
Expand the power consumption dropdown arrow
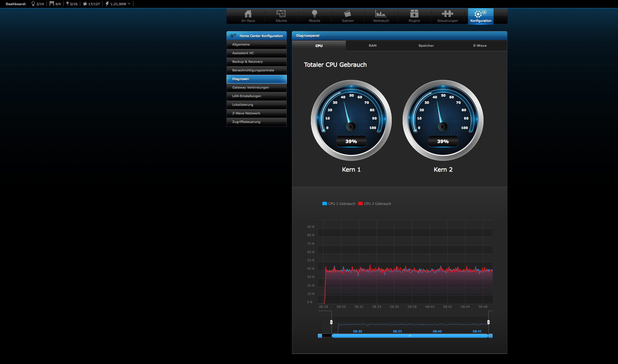click(129, 4)
